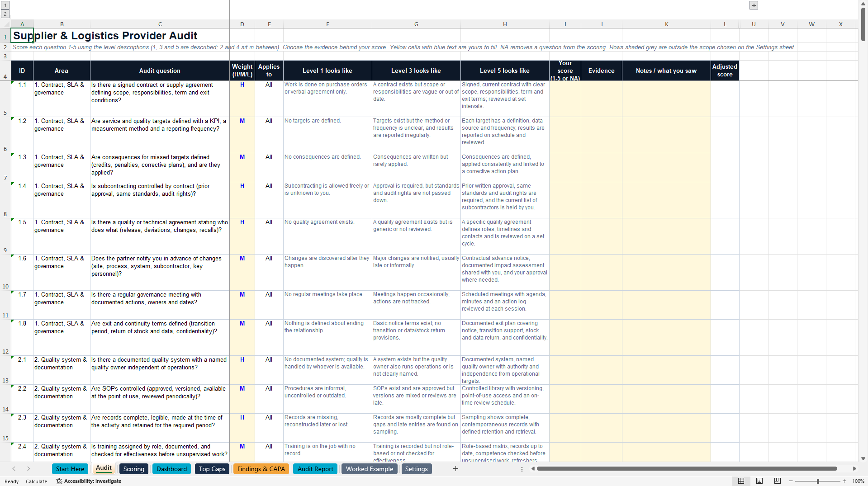This screenshot has height=486, width=868.
Task: Switch to Page Layout view
Action: 759,481
